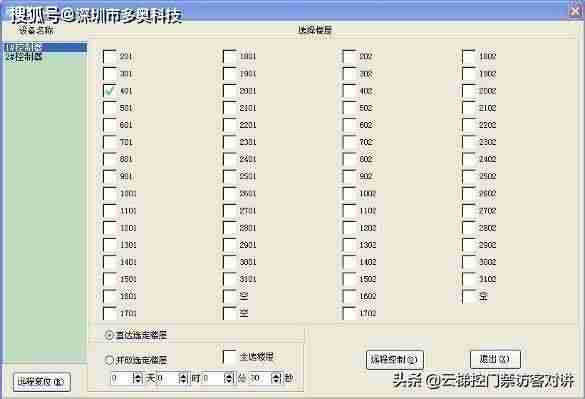This screenshot has height=399, width=585.
Task: Tick floor 2702
Action: point(469,211)
